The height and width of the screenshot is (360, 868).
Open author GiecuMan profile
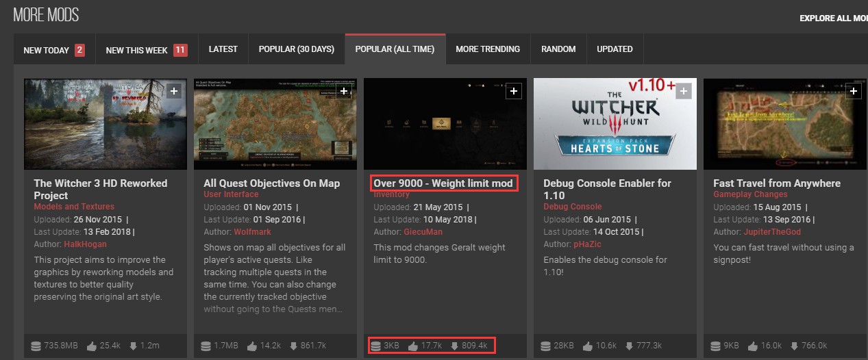pos(423,232)
